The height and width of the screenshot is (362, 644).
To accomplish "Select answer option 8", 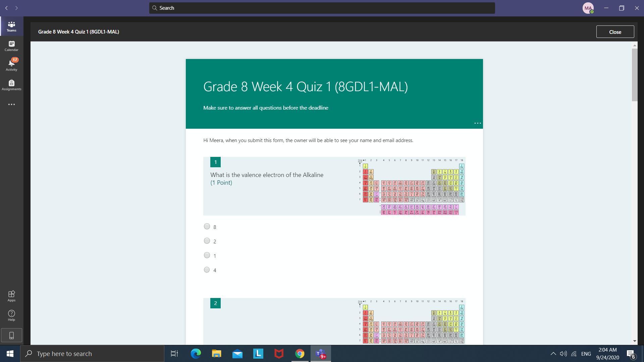I will click(207, 227).
